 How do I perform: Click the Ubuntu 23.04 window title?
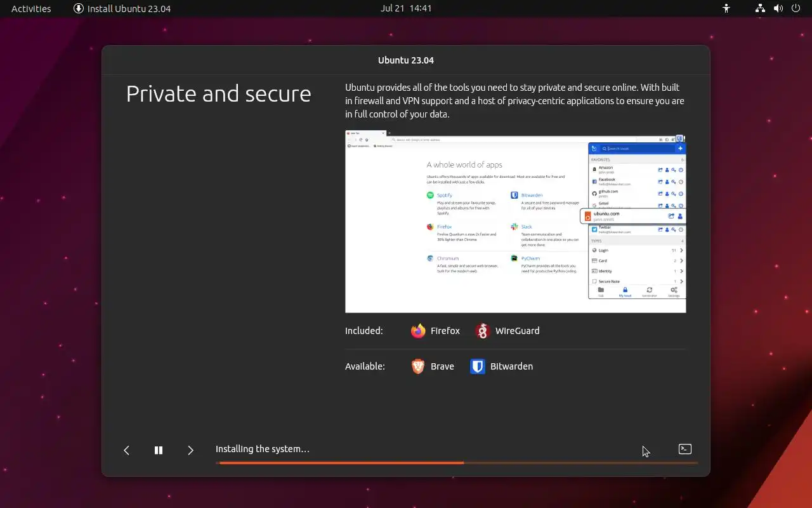coord(406,60)
